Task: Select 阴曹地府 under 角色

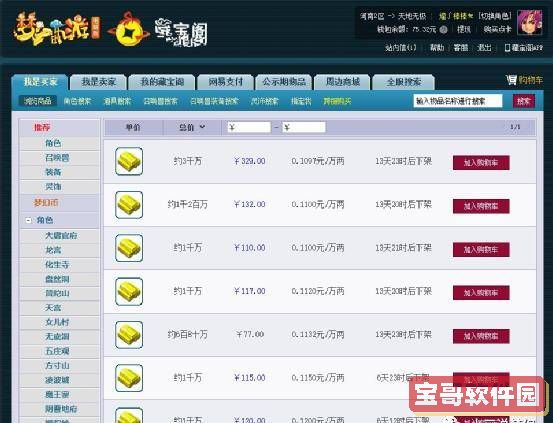Action: (61, 409)
